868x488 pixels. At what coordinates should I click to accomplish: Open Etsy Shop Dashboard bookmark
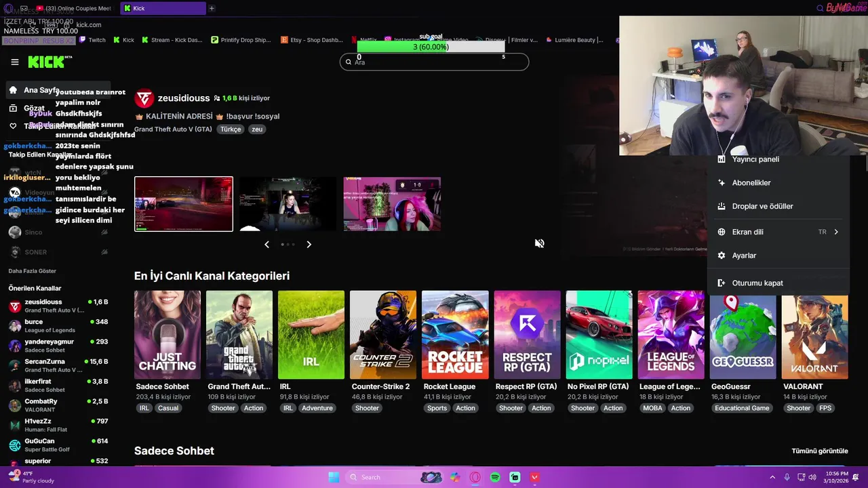[312, 40]
